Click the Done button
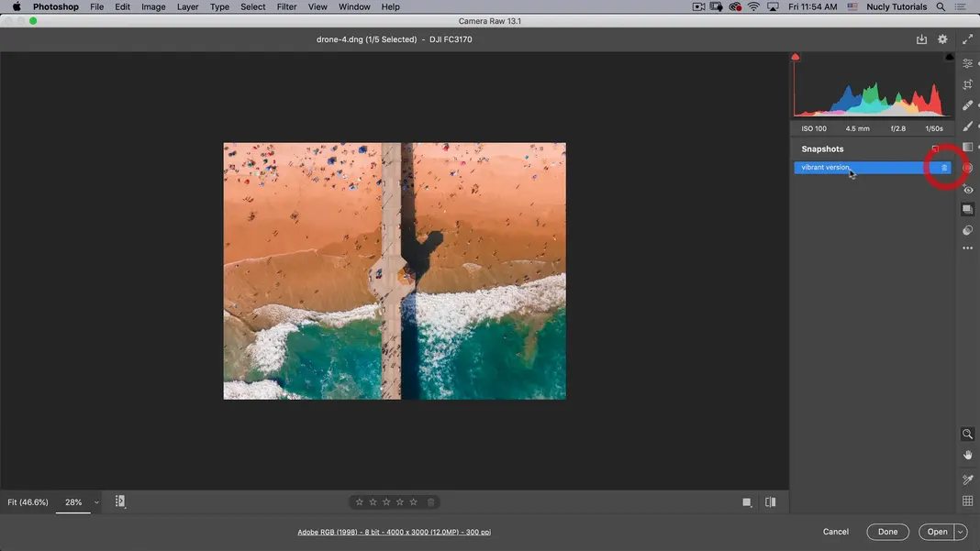 pyautogui.click(x=887, y=532)
